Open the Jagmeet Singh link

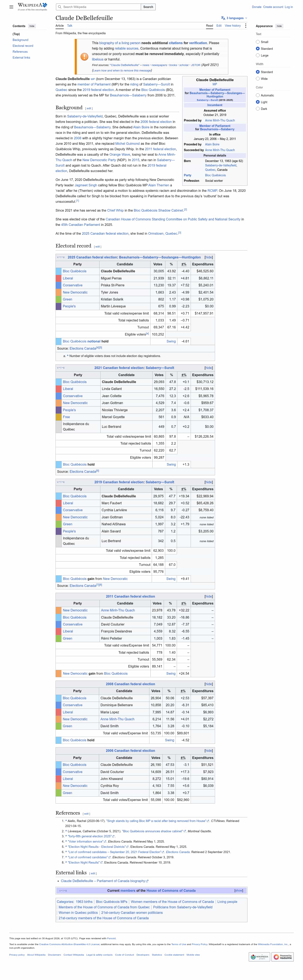(86, 185)
